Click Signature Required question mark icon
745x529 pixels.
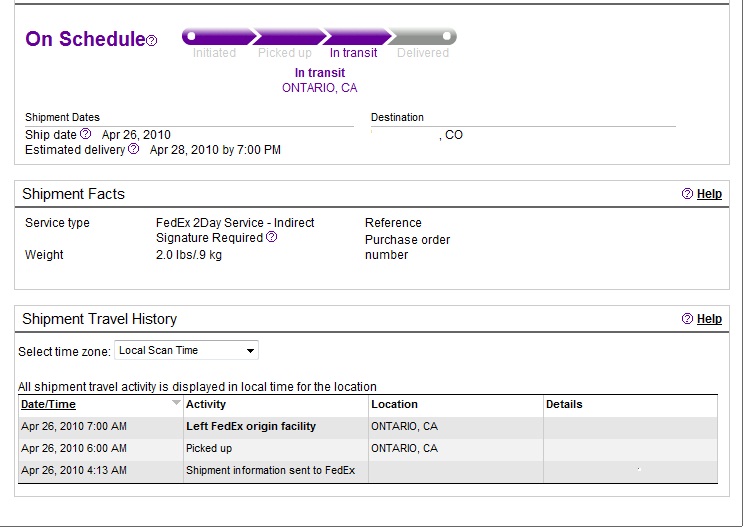[x=271, y=237]
